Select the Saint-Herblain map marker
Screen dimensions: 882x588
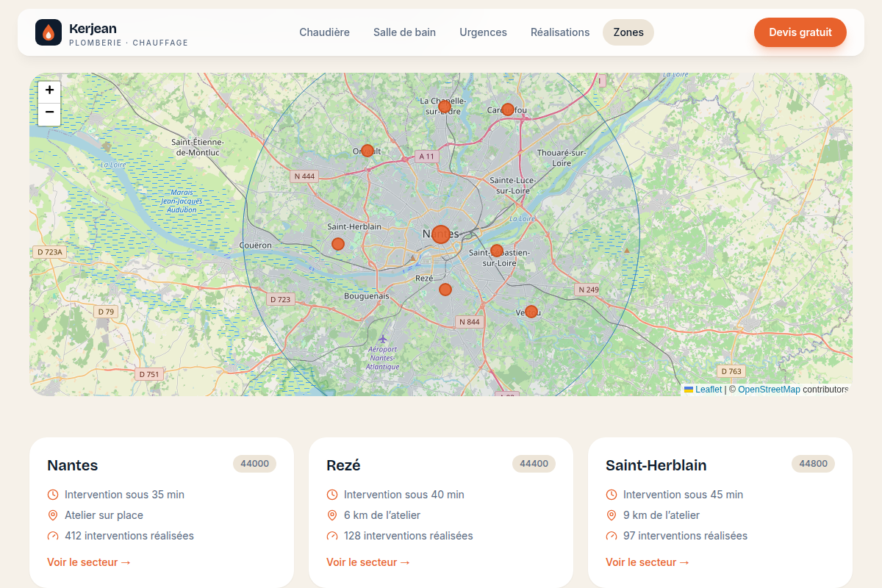(338, 244)
